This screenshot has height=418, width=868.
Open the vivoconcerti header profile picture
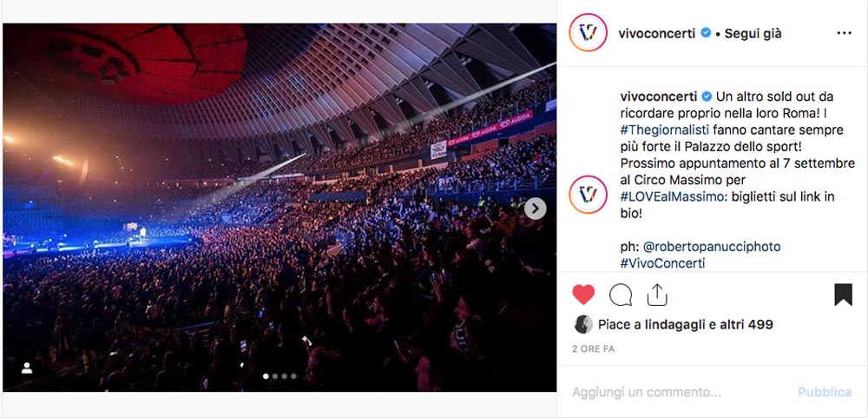tap(588, 33)
